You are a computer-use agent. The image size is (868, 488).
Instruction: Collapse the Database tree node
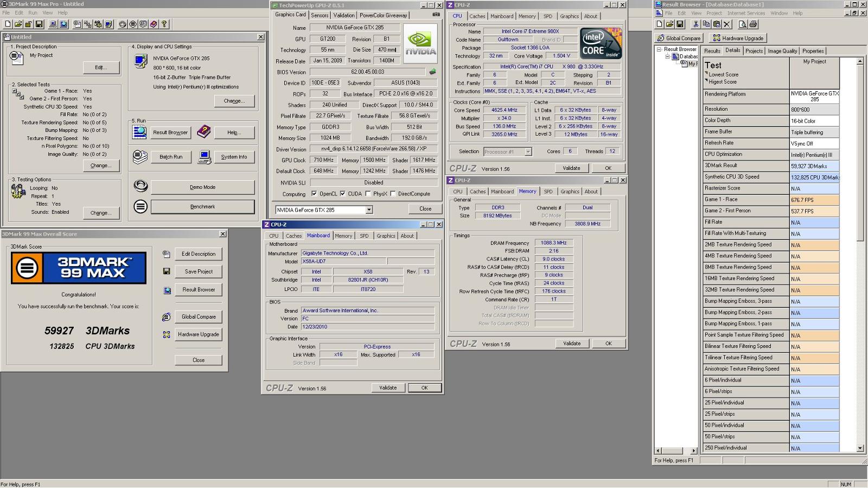667,56
